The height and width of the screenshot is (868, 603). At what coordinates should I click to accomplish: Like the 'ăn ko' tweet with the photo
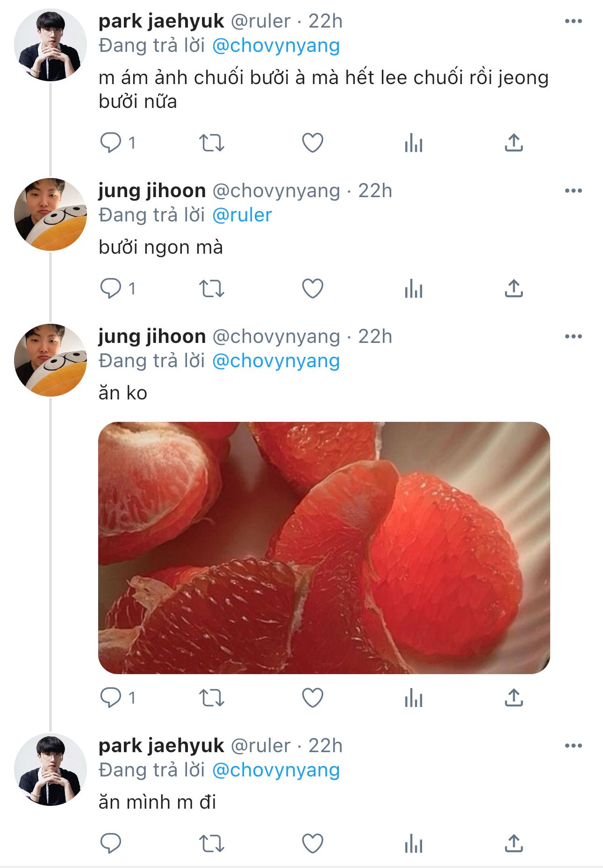313,698
